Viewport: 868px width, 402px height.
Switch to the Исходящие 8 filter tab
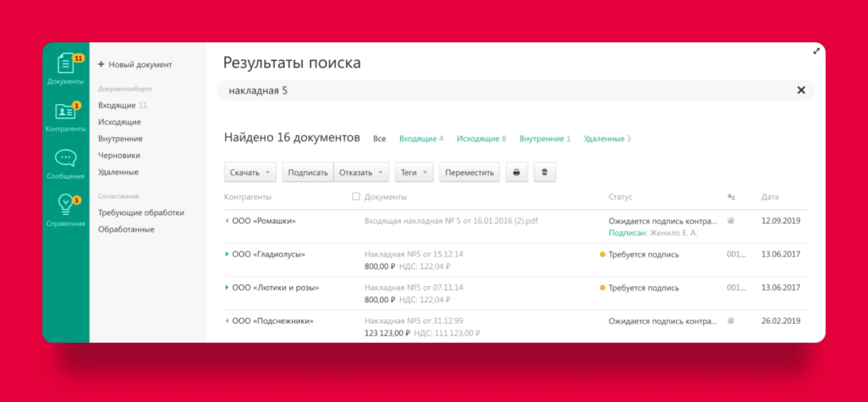coord(480,139)
